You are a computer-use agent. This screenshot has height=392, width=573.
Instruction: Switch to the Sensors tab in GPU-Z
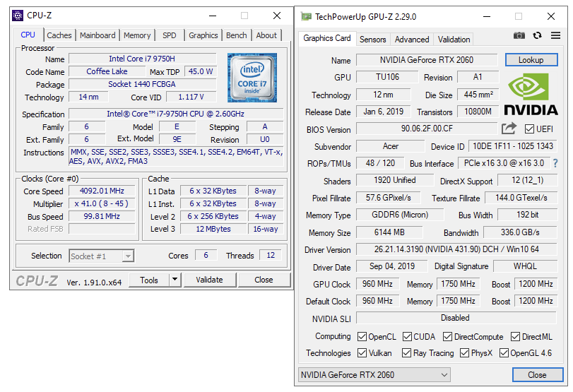(373, 40)
